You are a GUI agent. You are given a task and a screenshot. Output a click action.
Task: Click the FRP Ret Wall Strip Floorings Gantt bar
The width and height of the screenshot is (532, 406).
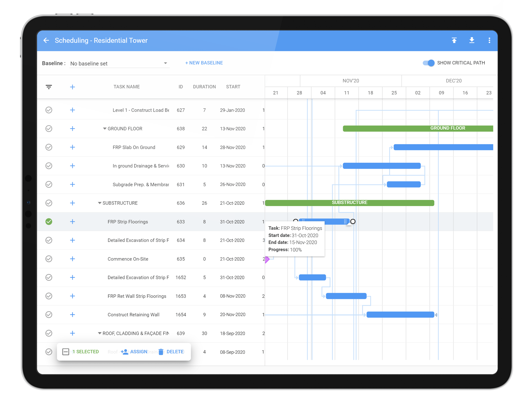[347, 296]
